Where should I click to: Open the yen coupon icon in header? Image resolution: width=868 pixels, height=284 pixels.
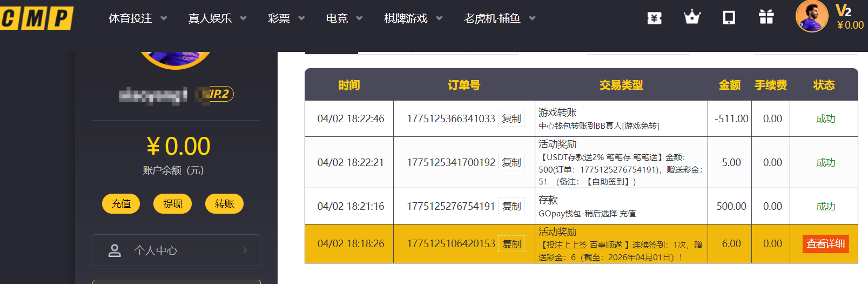click(x=655, y=18)
